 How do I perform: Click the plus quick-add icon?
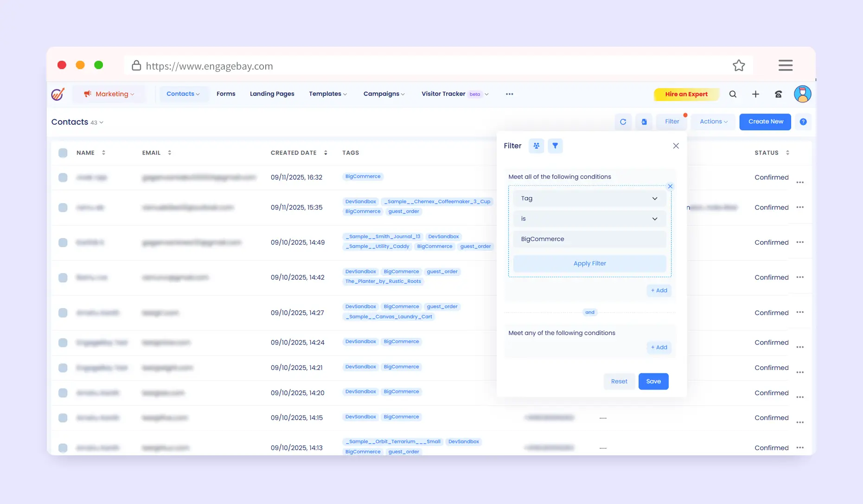(755, 94)
